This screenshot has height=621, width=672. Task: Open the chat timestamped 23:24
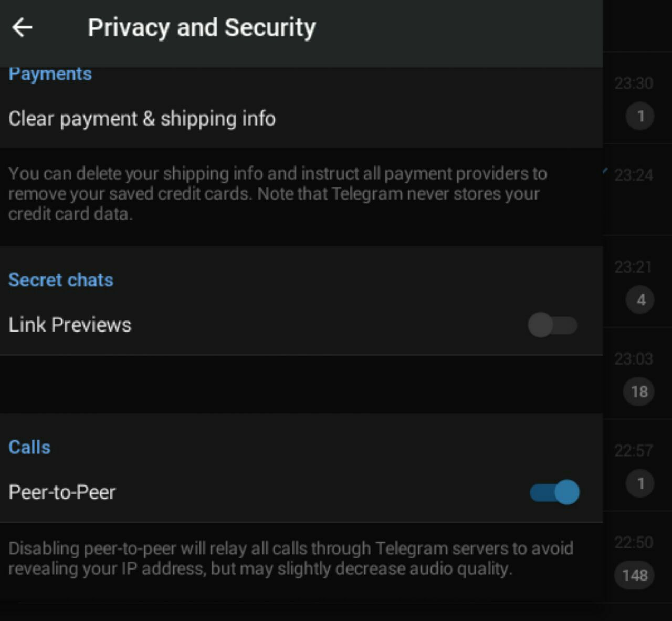click(634, 175)
